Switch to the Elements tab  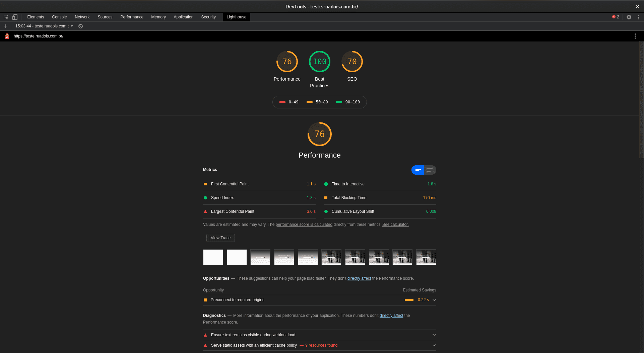36,17
